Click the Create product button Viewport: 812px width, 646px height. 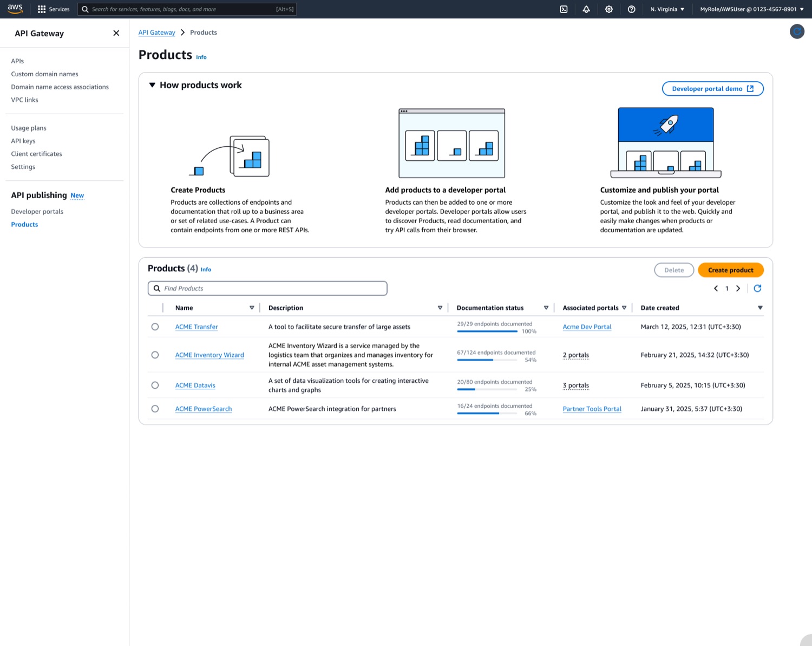point(730,270)
